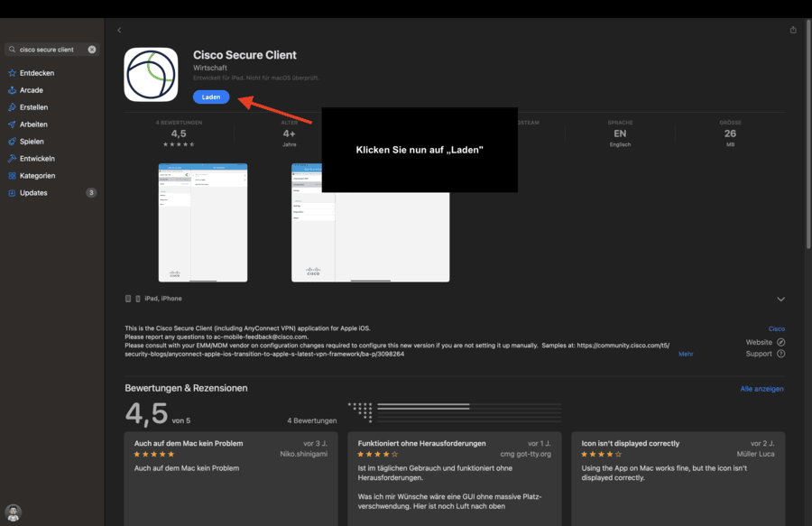
Task: Open the Support link
Action: pyautogui.click(x=759, y=354)
